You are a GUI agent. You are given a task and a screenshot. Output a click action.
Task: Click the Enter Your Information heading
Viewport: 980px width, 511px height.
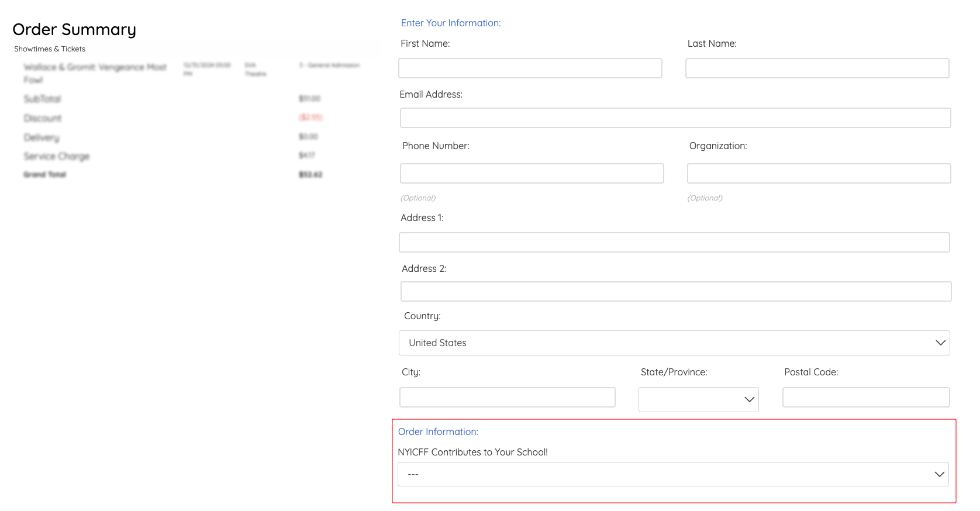click(450, 23)
